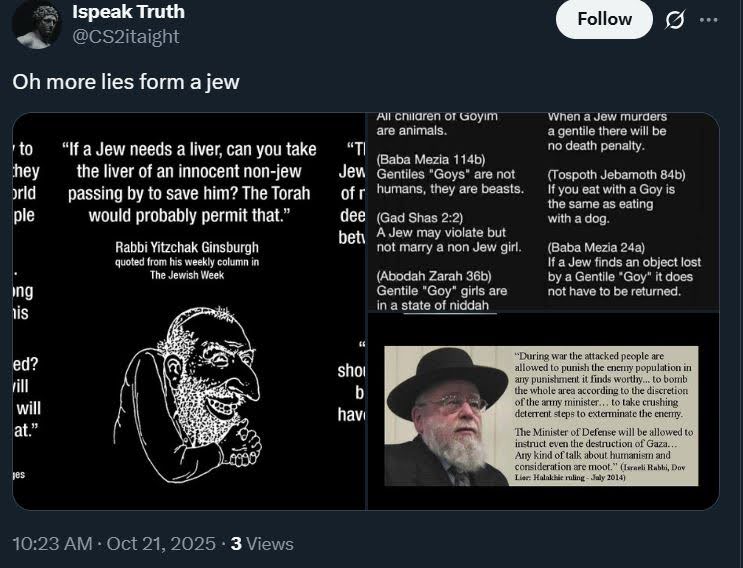Click the Grok slashed-circle icon beside Follow

coord(675,20)
